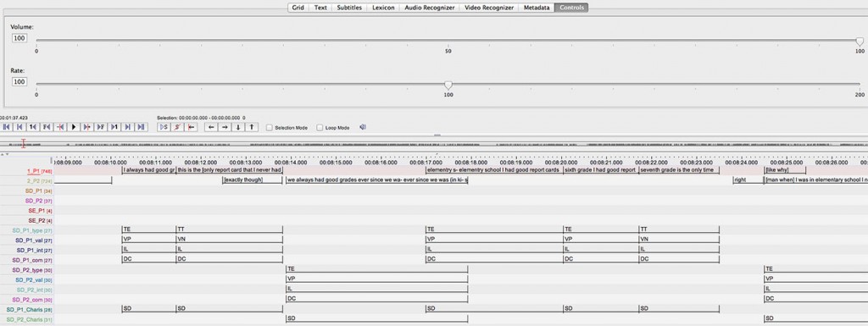Click the speaker volume icon
868x326 pixels.
tap(363, 127)
